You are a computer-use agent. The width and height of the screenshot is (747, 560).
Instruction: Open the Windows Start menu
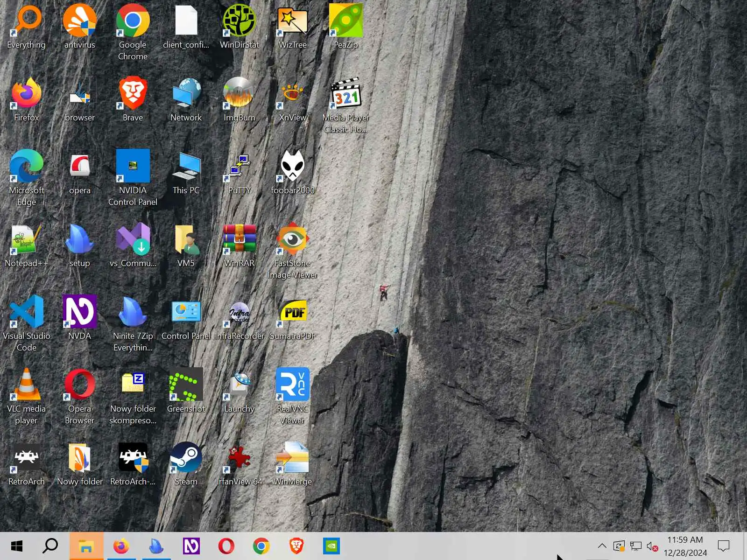(x=17, y=546)
